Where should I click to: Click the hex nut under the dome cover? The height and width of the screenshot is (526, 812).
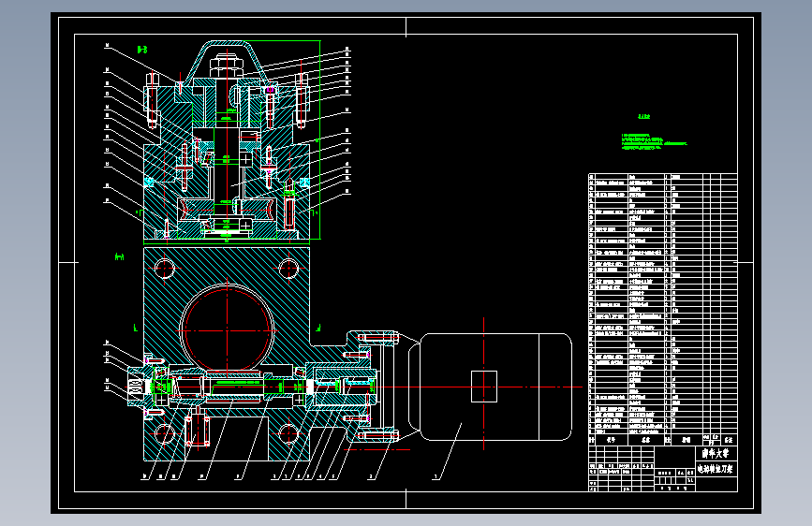(x=227, y=66)
